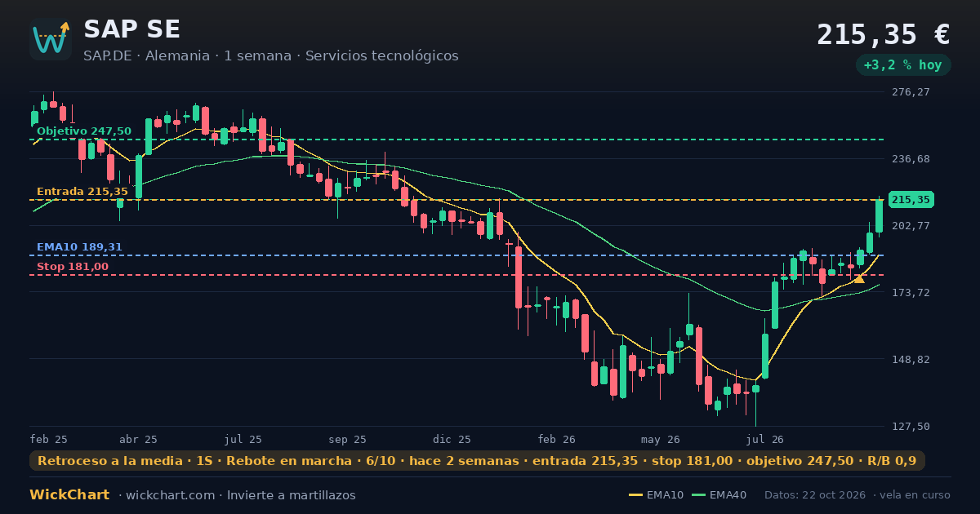Click the EMA10 189,31 label
The image size is (980, 514).
pos(79,247)
